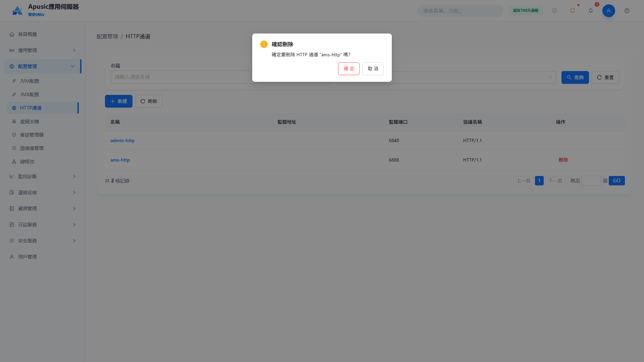Image resolution: width=644 pixels, height=362 pixels.
Task: Click the 資源管理 icon
Action: pyautogui.click(x=12, y=208)
